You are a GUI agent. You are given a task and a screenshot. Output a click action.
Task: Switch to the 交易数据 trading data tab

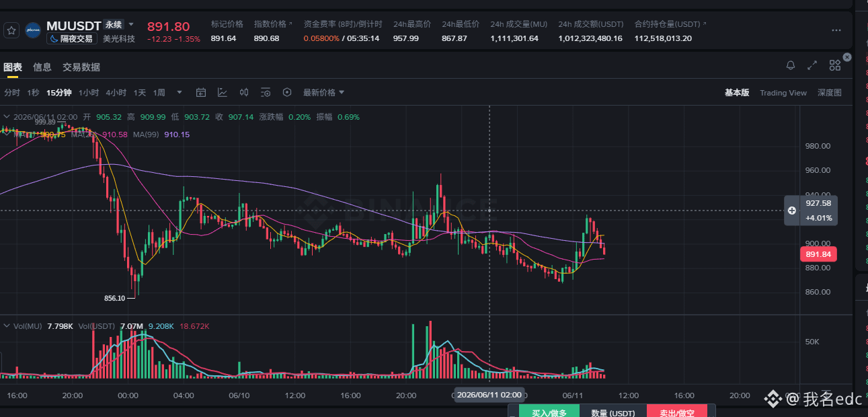pos(81,67)
